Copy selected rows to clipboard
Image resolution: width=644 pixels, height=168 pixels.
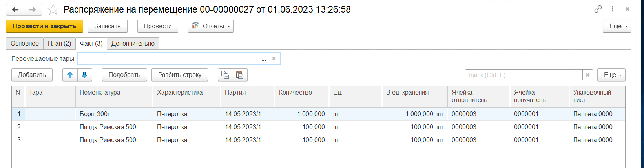225,75
